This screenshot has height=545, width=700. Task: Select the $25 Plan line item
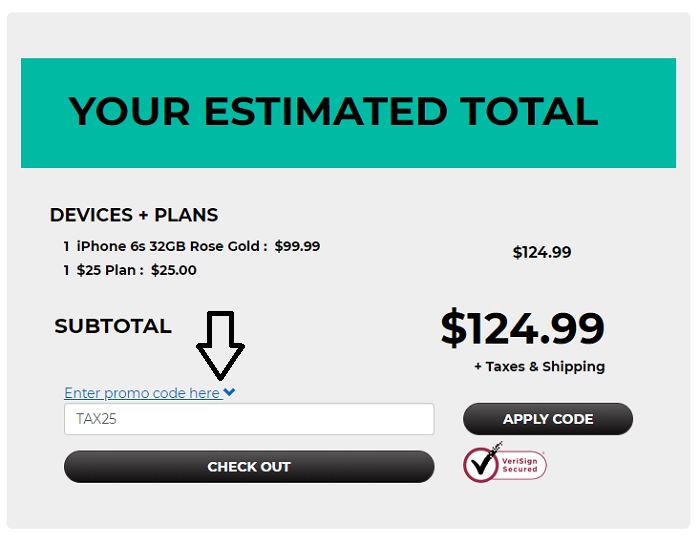(130, 270)
